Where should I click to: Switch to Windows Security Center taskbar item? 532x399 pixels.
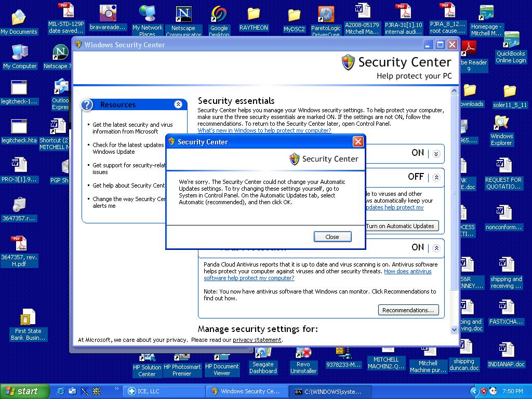[x=247, y=391]
